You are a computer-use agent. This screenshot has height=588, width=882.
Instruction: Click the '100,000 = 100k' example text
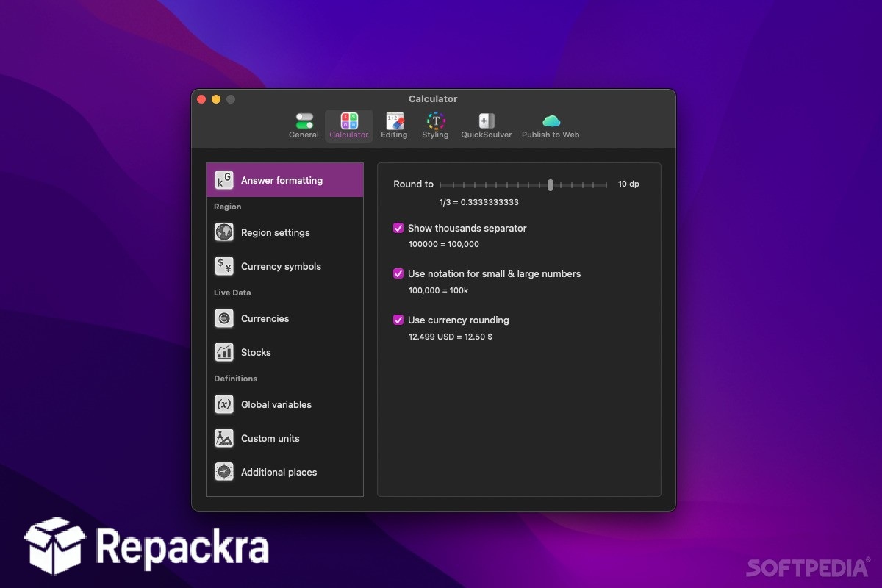[439, 290]
